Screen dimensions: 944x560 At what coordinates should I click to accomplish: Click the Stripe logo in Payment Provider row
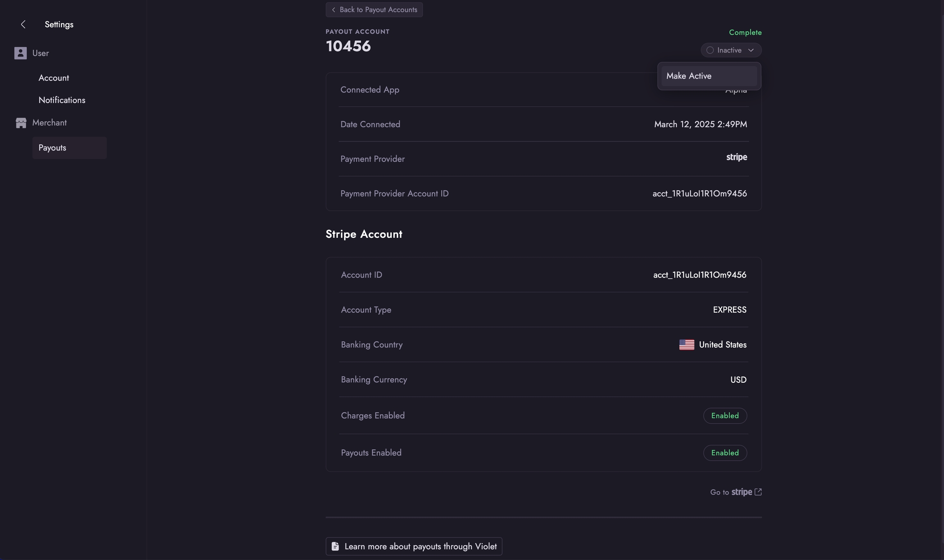(736, 158)
